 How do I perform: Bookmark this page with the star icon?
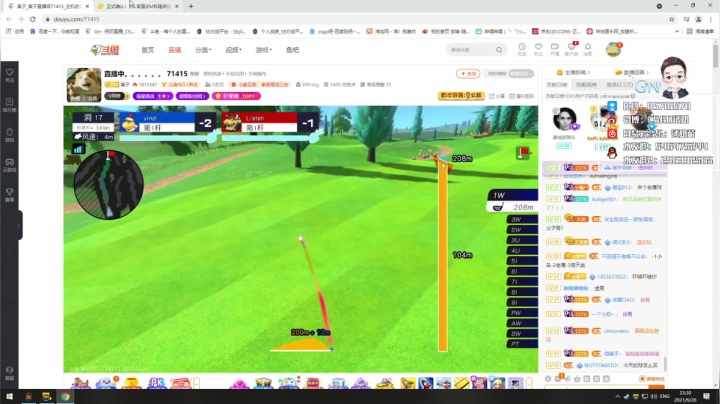click(672, 19)
